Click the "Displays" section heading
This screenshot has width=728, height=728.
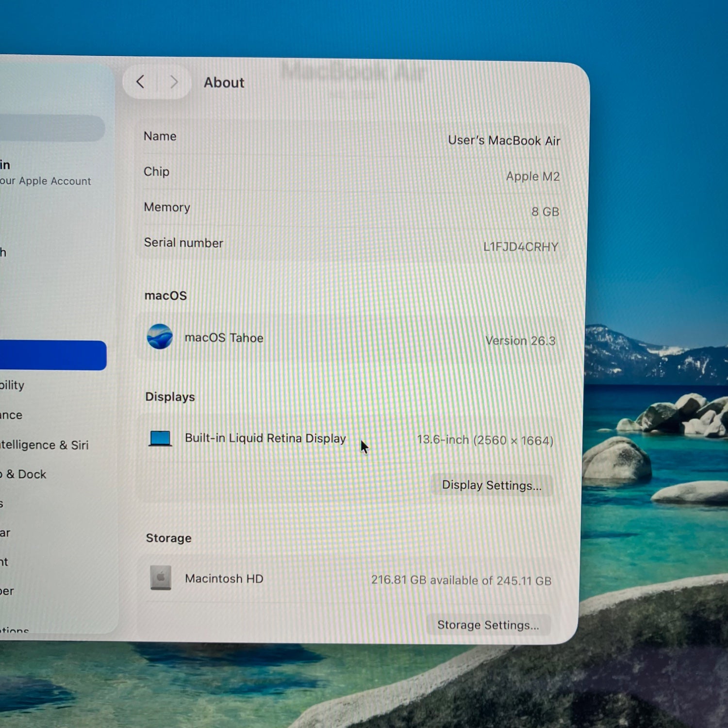click(170, 397)
